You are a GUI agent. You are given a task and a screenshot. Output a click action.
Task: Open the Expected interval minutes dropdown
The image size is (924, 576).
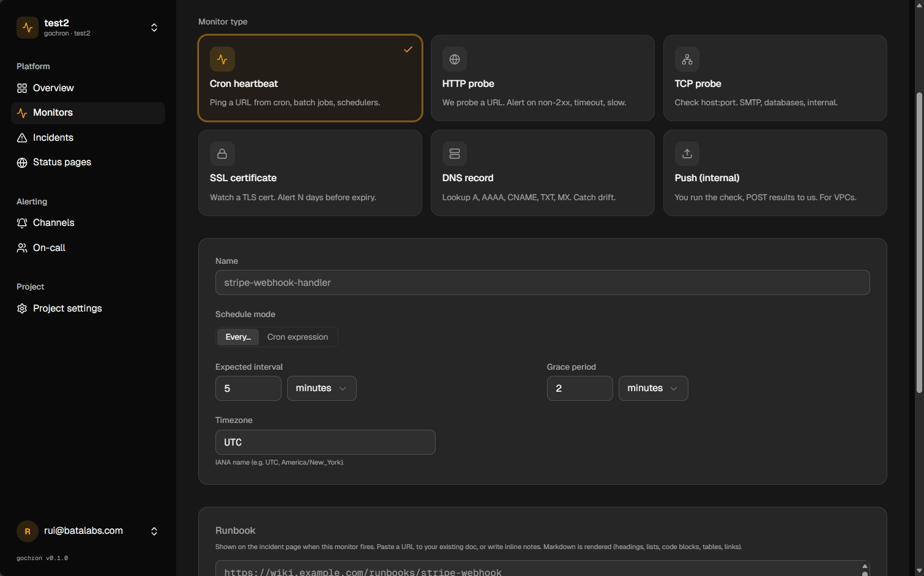[x=322, y=389]
